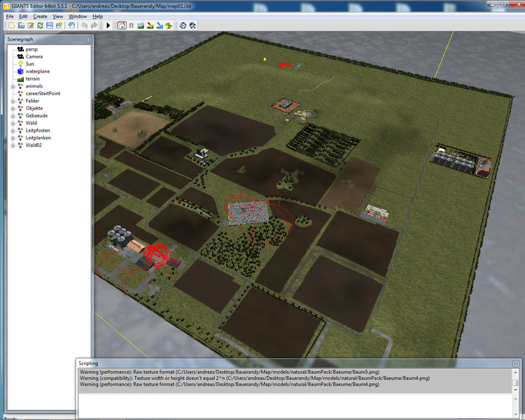Redo the action via toolbar arrow
The height and width of the screenshot is (420, 525).
(x=94, y=25)
